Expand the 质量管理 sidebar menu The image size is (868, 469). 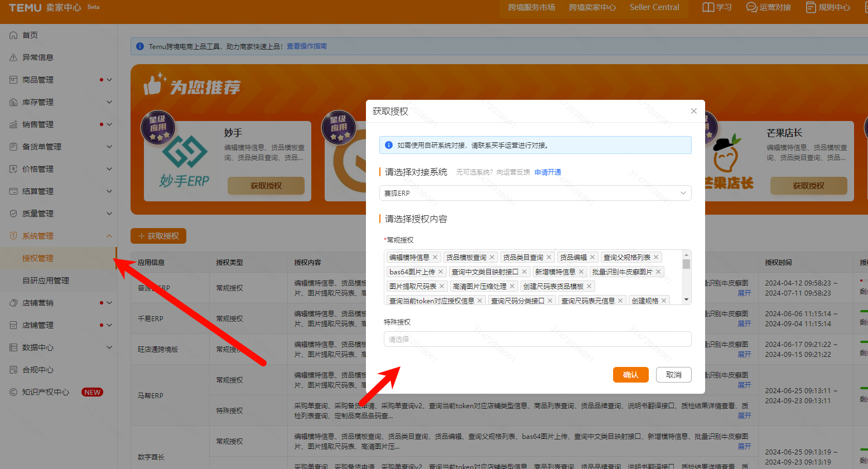[x=109, y=214]
